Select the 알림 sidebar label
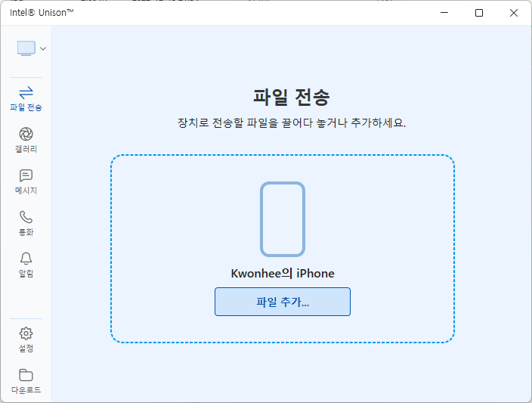The width and height of the screenshot is (532, 403). [x=26, y=274]
